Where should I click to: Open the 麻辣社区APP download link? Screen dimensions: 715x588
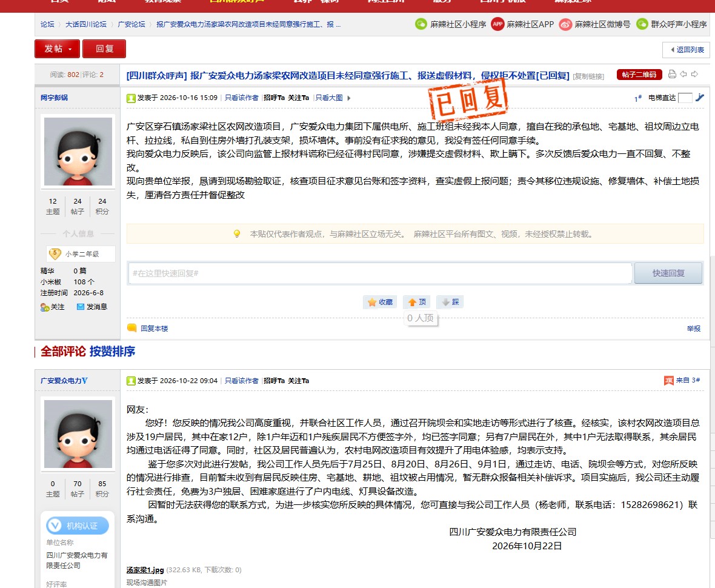click(x=522, y=24)
